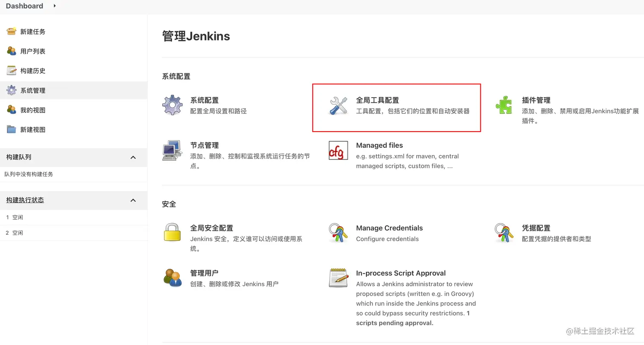
Task: Open 我的视图 in the sidebar
Action: pyautogui.click(x=33, y=110)
